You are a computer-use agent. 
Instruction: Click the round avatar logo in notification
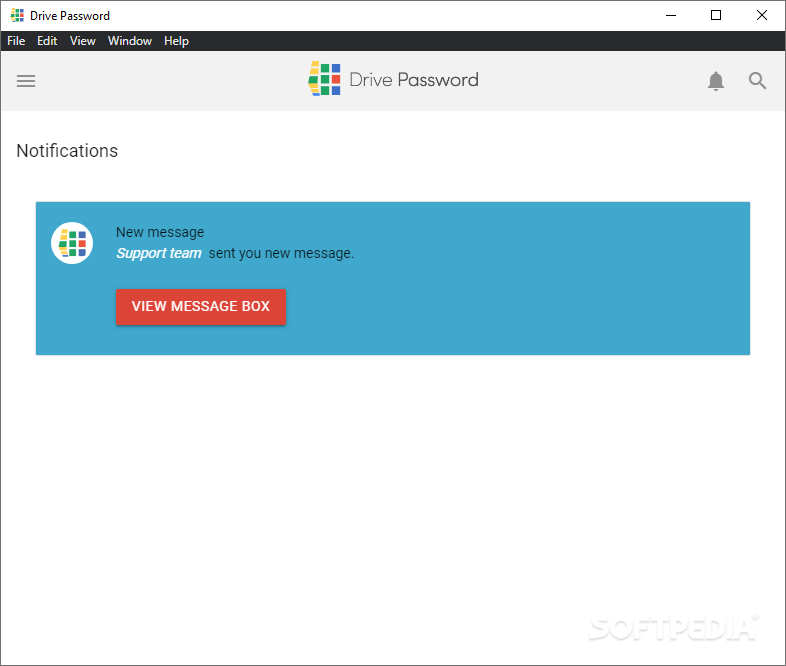coord(72,243)
